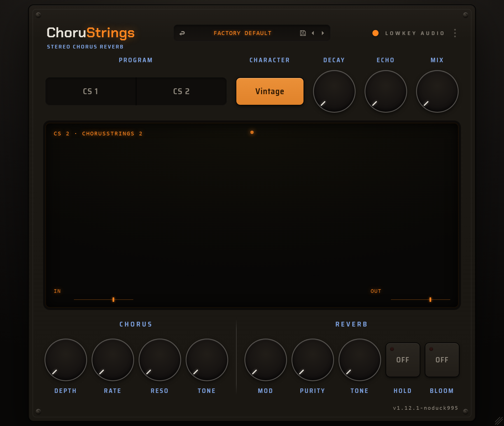Image resolution: width=504 pixels, height=426 pixels.
Task: Click the DECAY knob
Action: pyautogui.click(x=334, y=91)
